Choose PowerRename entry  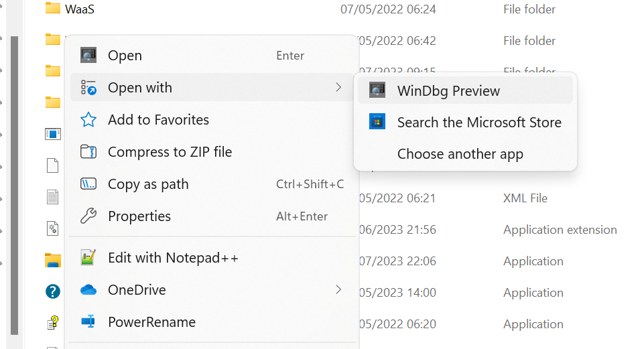[212, 322]
